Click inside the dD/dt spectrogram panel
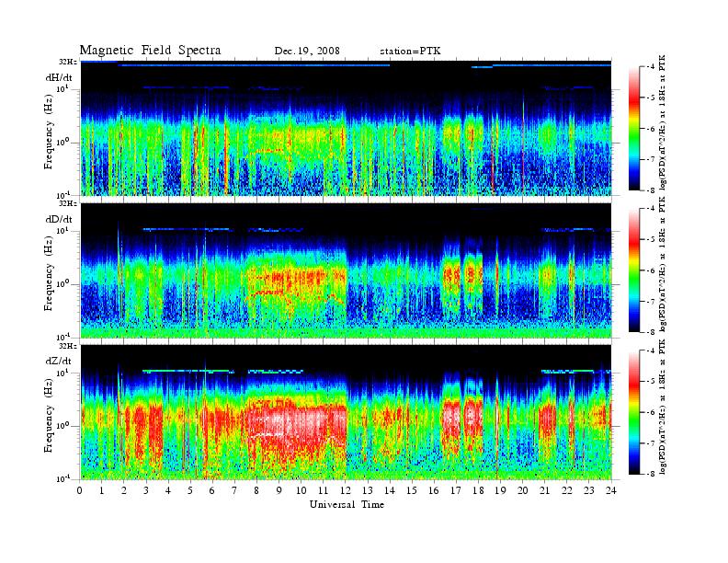This screenshot has width=728, height=563. [x=346, y=270]
